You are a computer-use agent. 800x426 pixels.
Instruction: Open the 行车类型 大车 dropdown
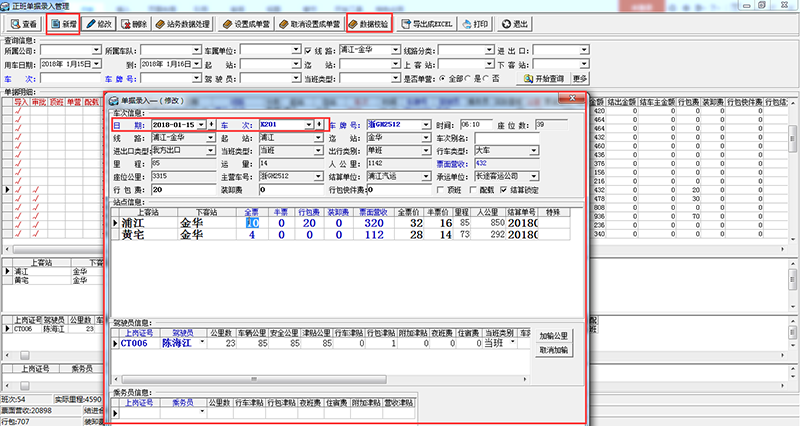point(533,151)
